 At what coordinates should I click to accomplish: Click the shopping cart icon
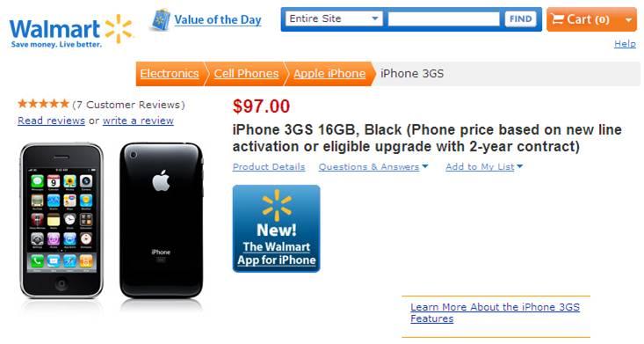(x=557, y=19)
